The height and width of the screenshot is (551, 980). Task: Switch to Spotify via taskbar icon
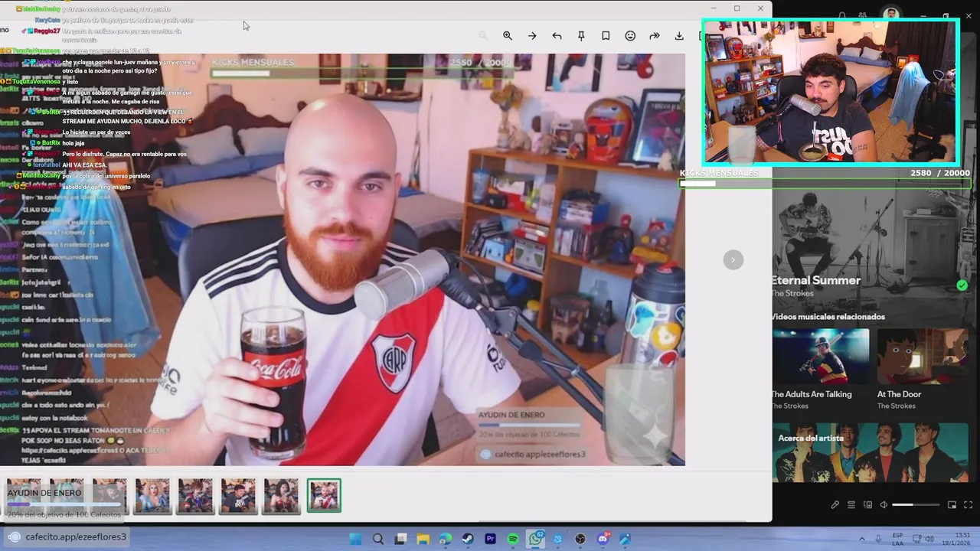click(513, 539)
